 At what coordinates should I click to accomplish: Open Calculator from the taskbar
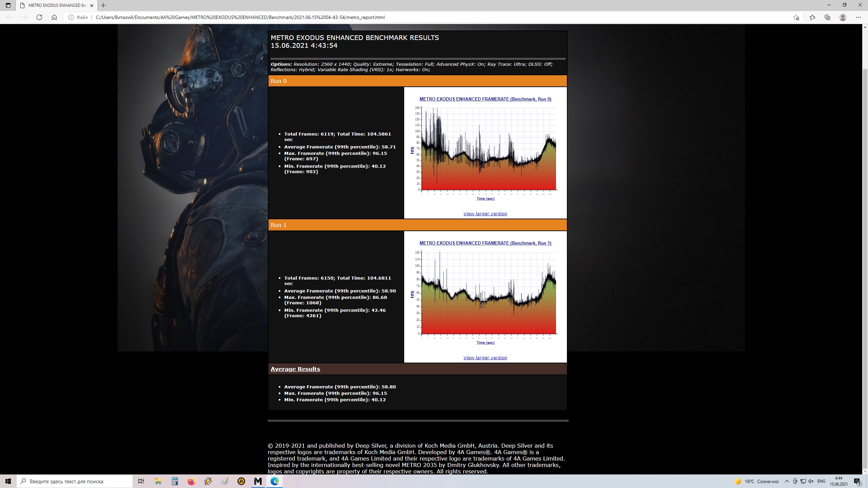coord(175,481)
